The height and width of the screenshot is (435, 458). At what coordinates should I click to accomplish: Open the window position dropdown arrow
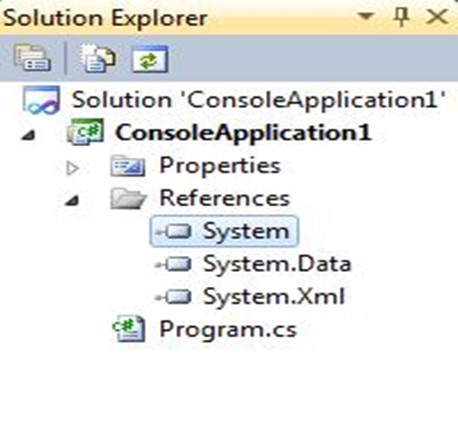(366, 15)
